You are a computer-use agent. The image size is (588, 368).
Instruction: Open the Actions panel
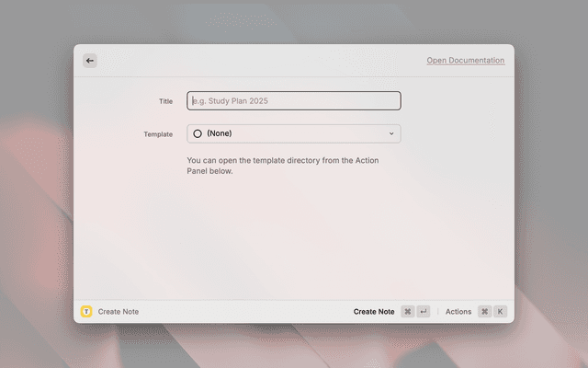pos(458,312)
